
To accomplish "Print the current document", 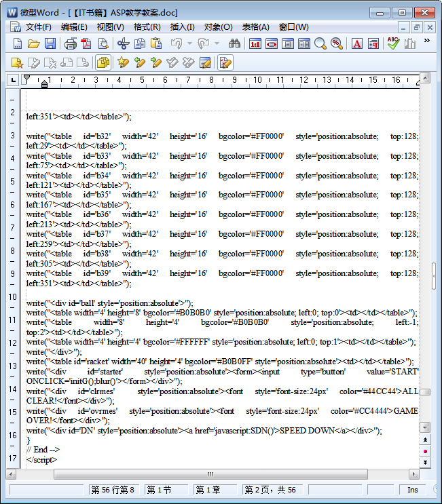I will (x=71, y=43).
